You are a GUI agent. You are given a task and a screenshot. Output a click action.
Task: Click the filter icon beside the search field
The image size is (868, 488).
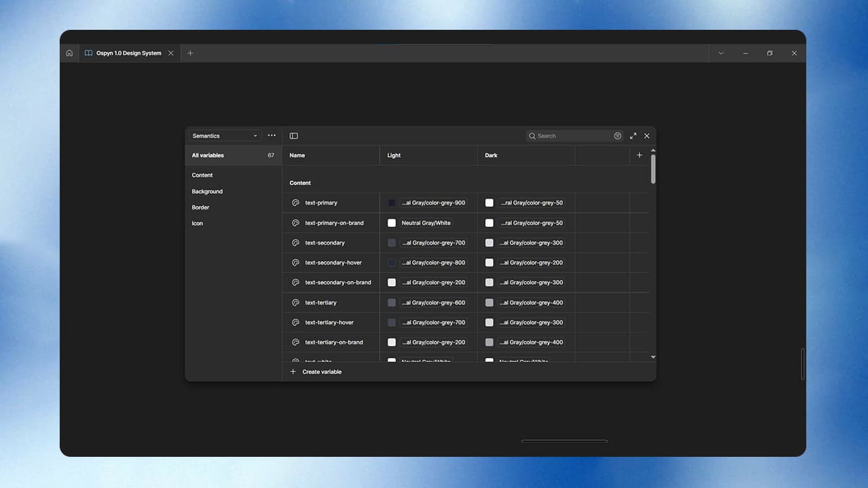pyautogui.click(x=617, y=136)
